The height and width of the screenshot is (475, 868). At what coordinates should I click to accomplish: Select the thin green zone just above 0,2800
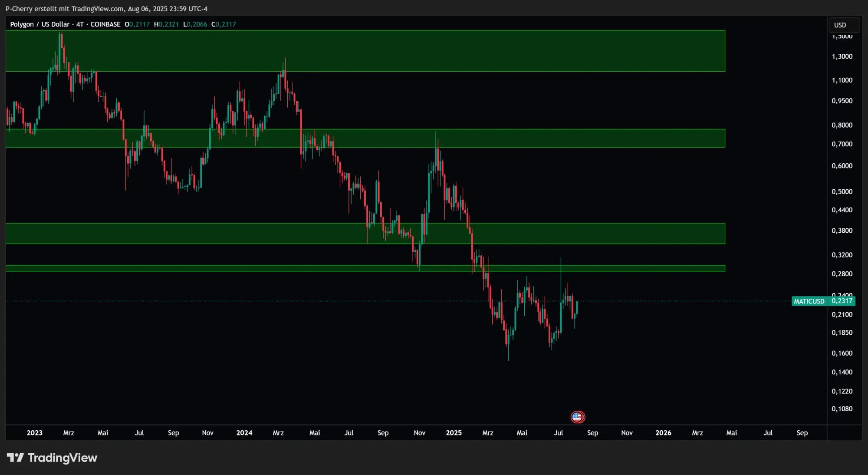click(365, 268)
